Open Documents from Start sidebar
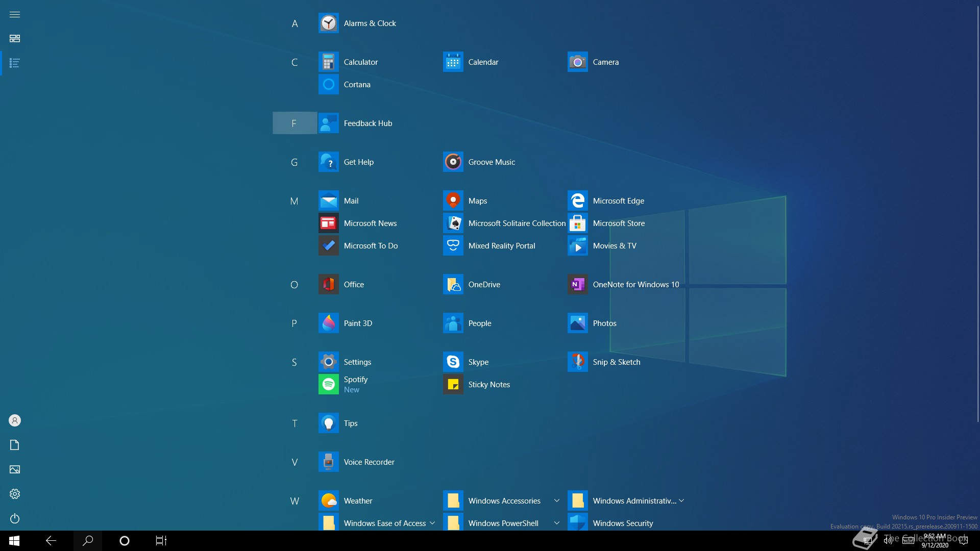 15,445
